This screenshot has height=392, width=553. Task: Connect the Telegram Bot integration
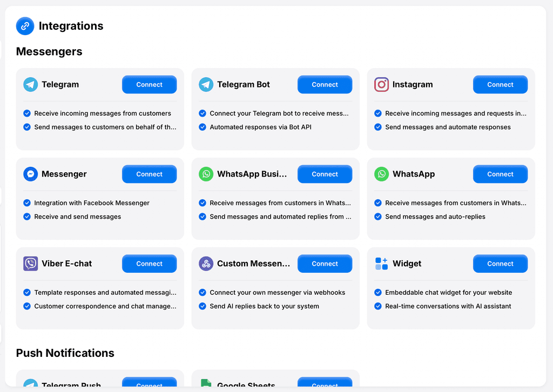tap(325, 85)
